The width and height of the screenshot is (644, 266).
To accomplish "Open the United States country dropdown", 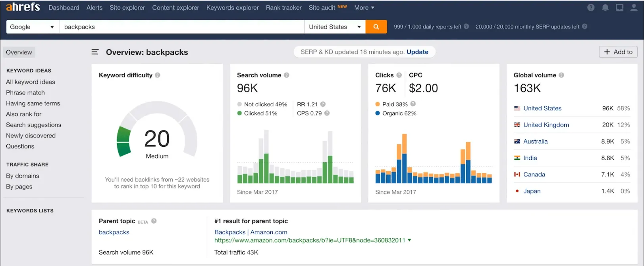I will tap(334, 27).
